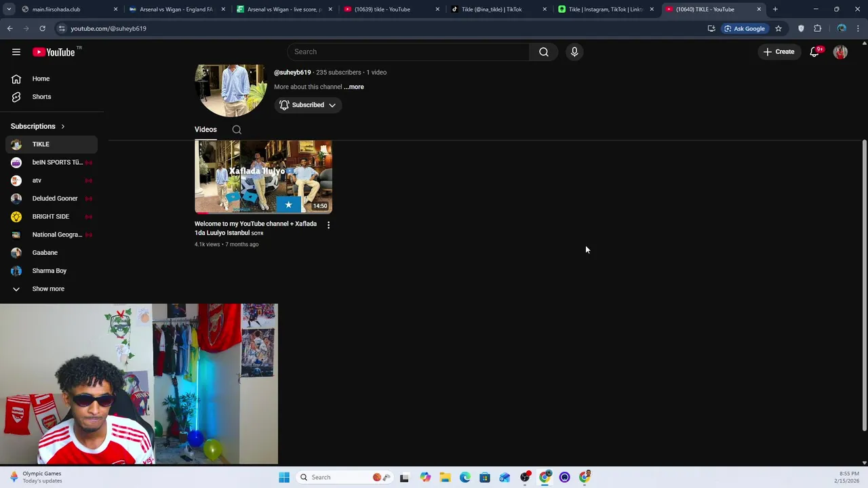Image resolution: width=868 pixels, height=488 pixels.
Task: Open the Chrome profile avatar
Action: (842, 28)
